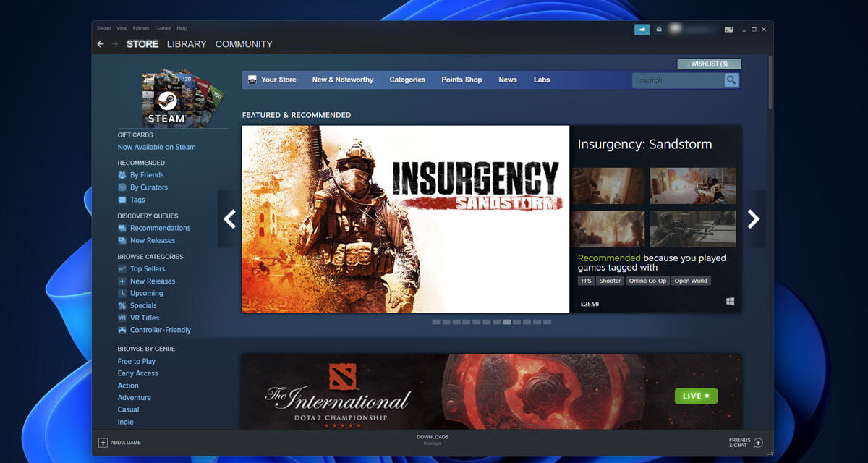Show next featured game with right arrow
Image resolution: width=868 pixels, height=463 pixels.
coord(754,219)
